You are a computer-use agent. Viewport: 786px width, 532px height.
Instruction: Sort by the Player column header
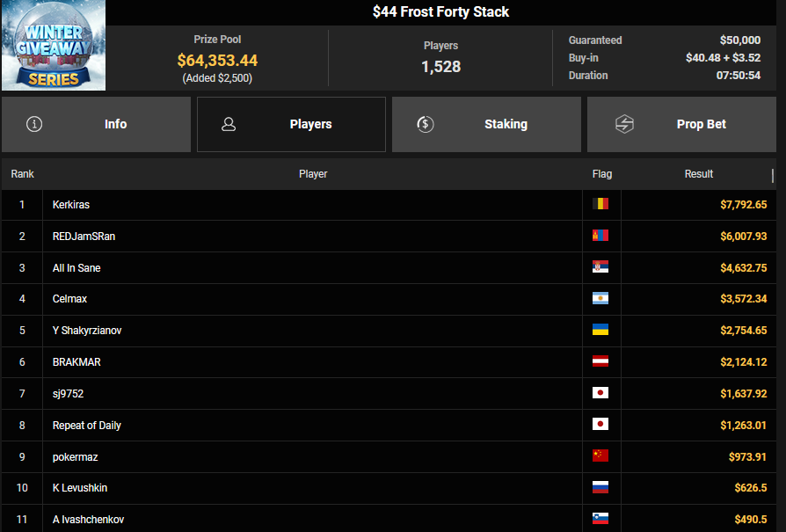313,174
